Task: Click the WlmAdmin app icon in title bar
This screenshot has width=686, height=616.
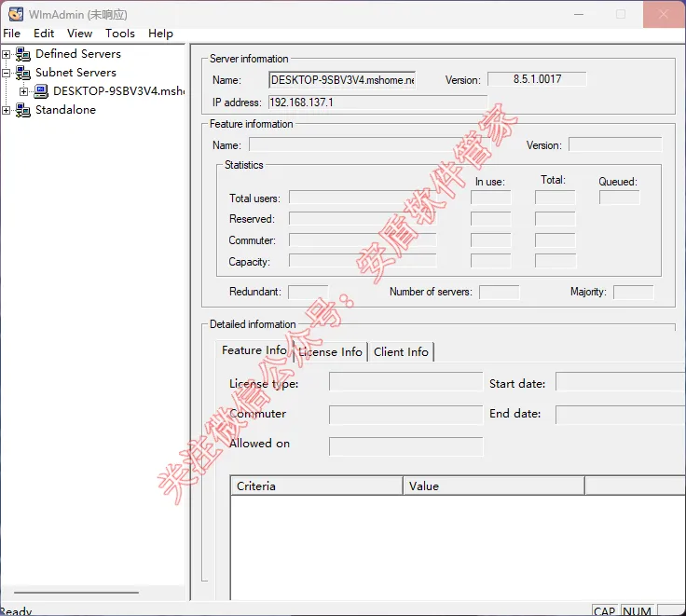Action: click(x=16, y=14)
